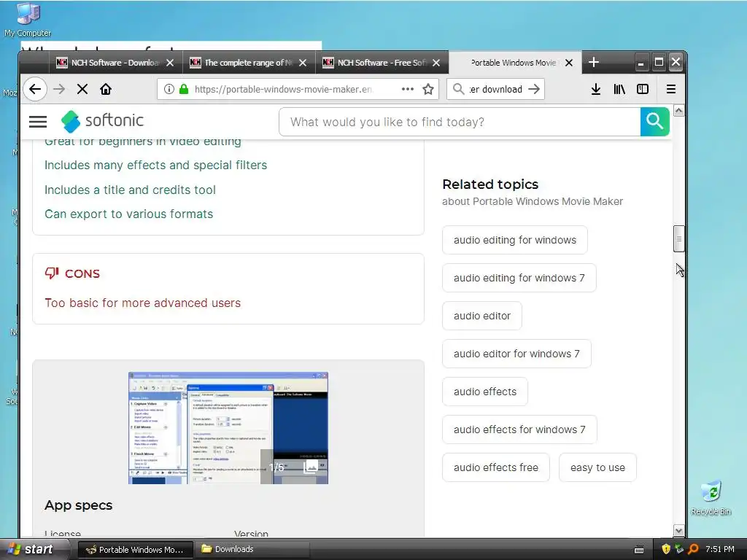Submit browser search with arrow button
747x560 pixels.
tap(533, 89)
